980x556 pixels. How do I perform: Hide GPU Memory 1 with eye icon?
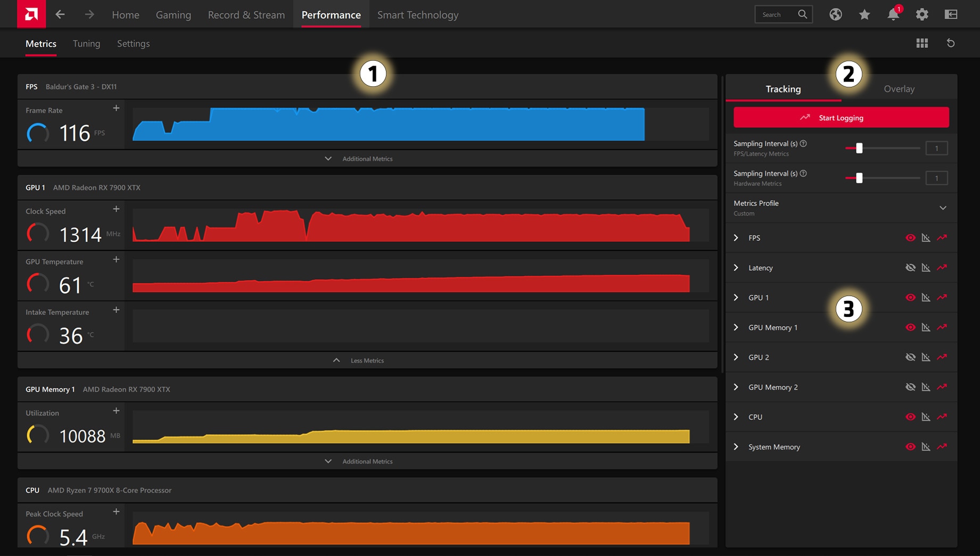[910, 327]
